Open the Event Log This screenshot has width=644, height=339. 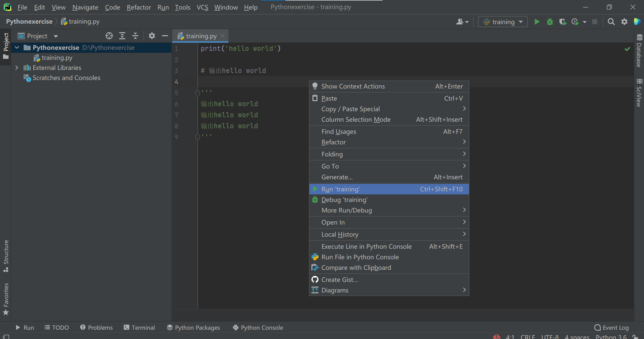[x=611, y=327]
